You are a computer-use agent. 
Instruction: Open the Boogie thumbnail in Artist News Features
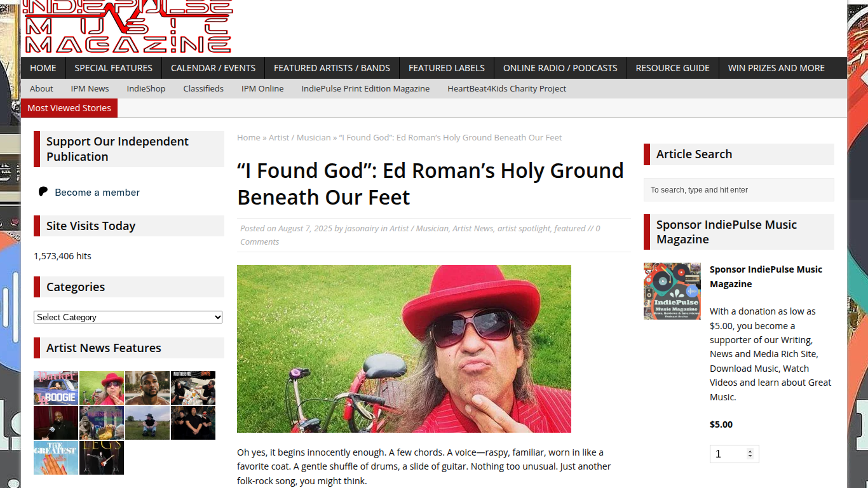tap(56, 388)
